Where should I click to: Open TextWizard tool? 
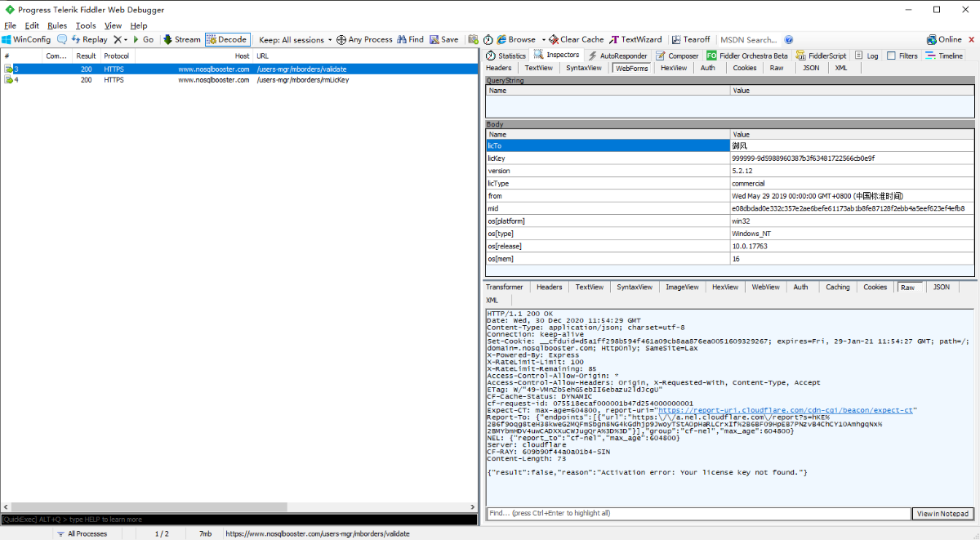[635, 39]
